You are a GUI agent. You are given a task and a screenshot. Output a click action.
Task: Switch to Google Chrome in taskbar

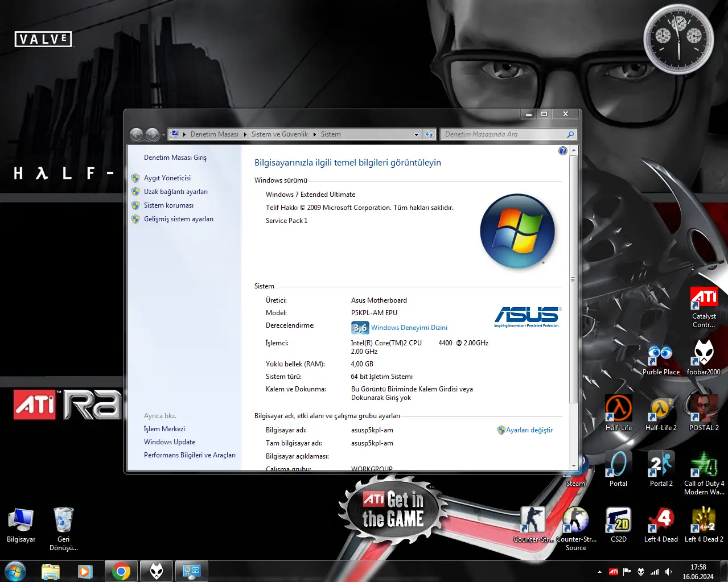[x=121, y=571]
